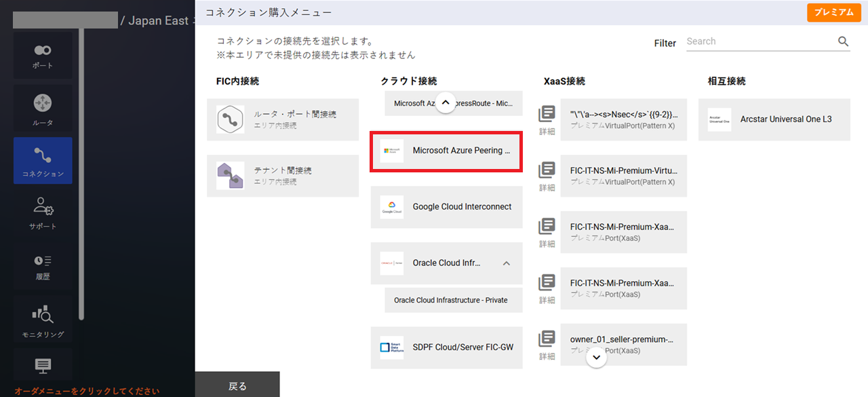
Task: Click the プレミアム button
Action: pyautogui.click(x=833, y=12)
